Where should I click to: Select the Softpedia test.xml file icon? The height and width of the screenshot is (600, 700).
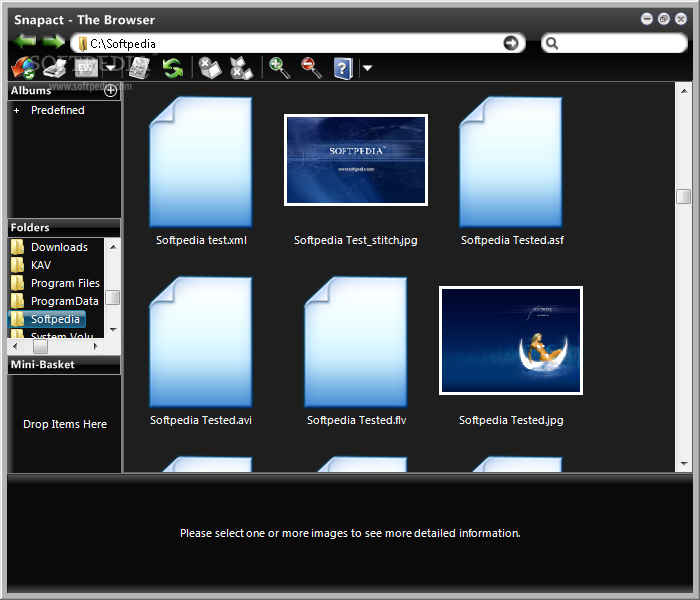point(201,162)
